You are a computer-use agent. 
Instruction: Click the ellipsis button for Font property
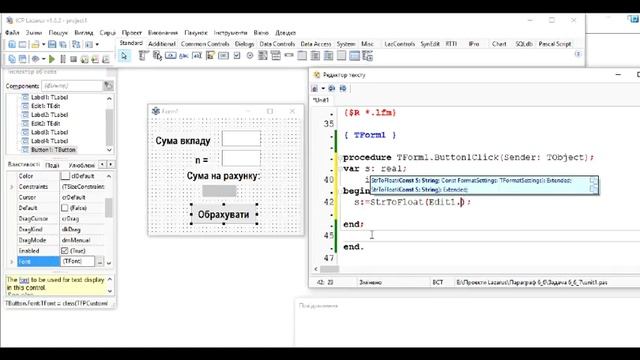pos(100,262)
